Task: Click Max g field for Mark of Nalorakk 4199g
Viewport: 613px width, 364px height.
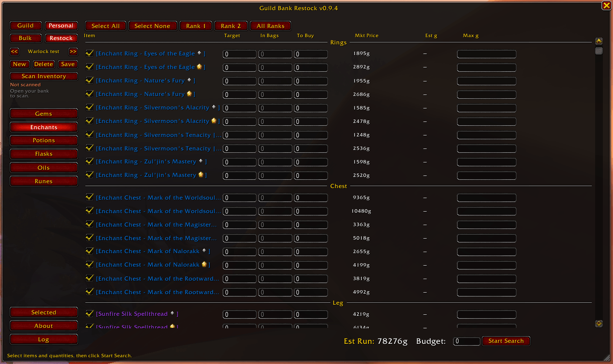Action: point(487,265)
